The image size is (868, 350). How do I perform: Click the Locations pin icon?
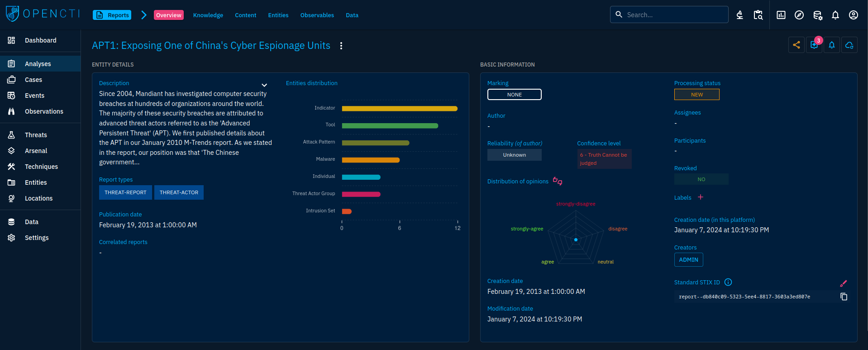click(x=11, y=198)
